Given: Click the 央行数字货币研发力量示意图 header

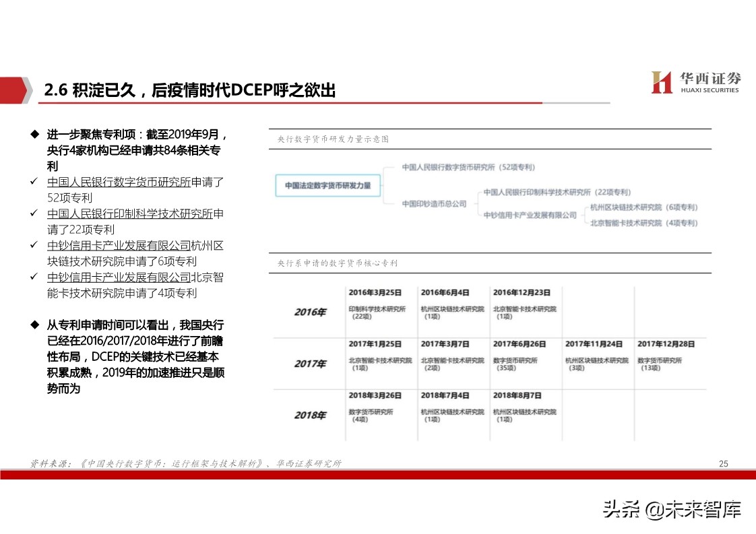Looking at the screenshot, I should pyautogui.click(x=332, y=140).
